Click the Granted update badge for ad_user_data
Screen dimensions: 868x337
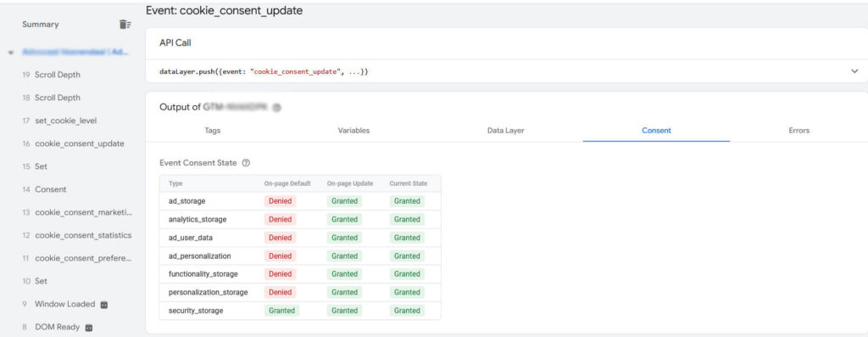coord(344,238)
